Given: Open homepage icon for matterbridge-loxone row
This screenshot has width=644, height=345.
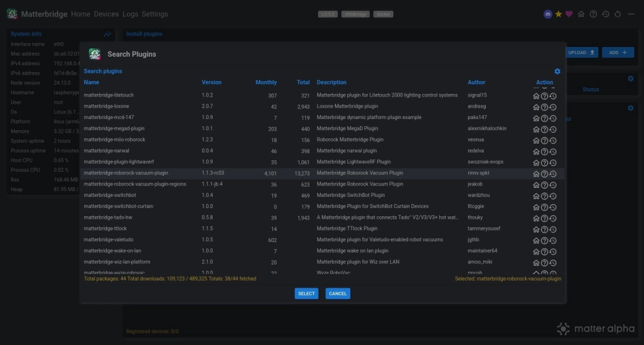Looking at the screenshot, I should pyautogui.click(x=536, y=107).
